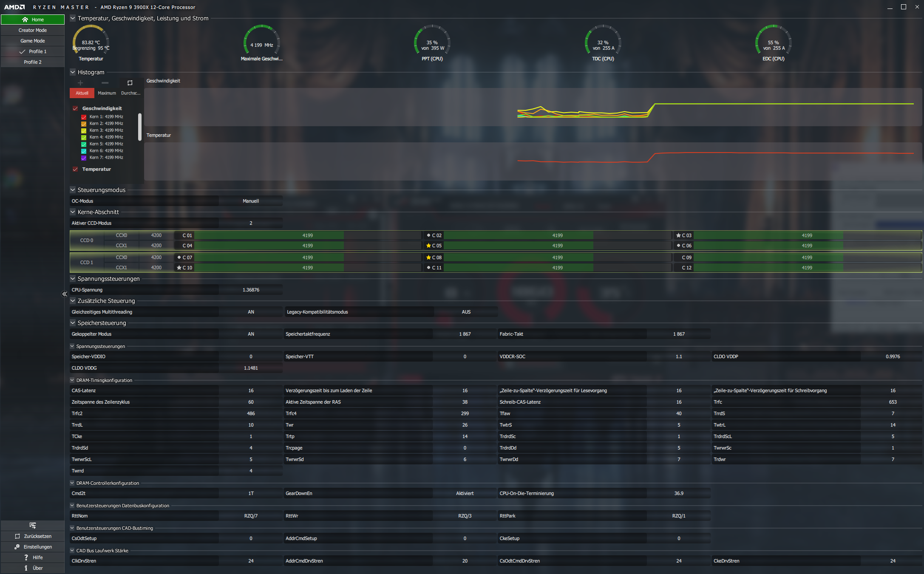924x574 pixels.
Task: Click the import/export arrows icon in sidebar
Action: point(33,526)
